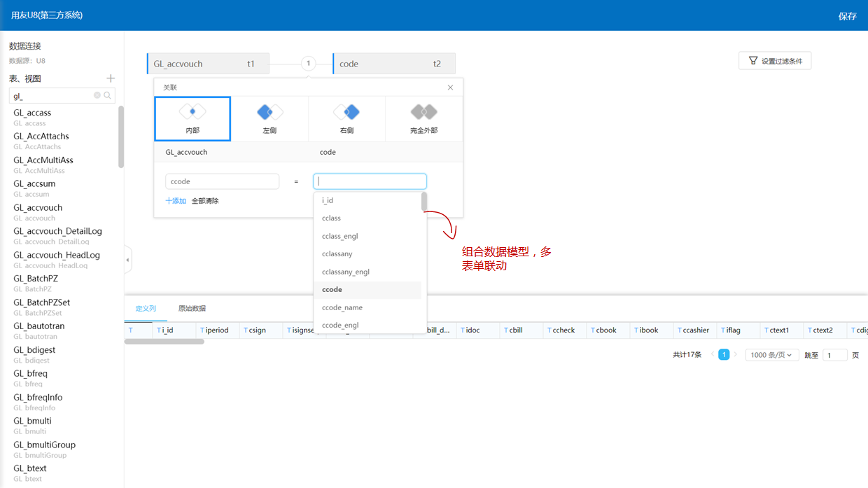Click the plus icon beside 表、视图
The image size is (868, 488).
tap(110, 78)
